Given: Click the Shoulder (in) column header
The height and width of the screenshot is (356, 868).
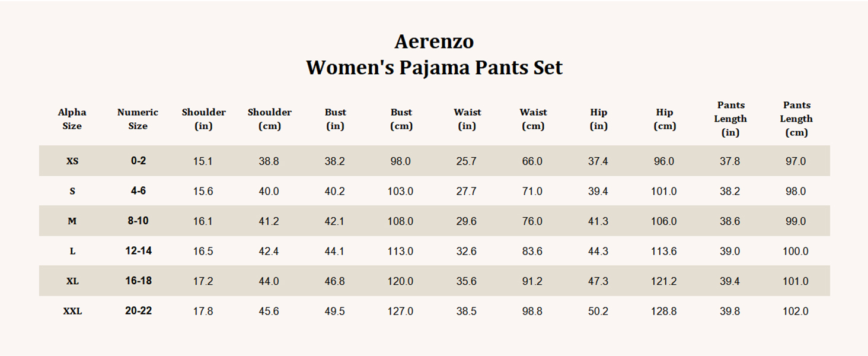Looking at the screenshot, I should 203,119.
